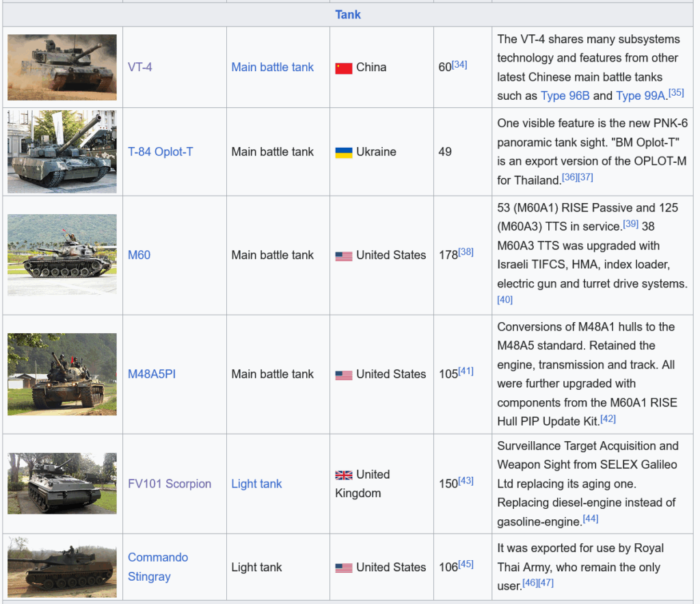Open the VT-4 tank photo

tap(62, 67)
